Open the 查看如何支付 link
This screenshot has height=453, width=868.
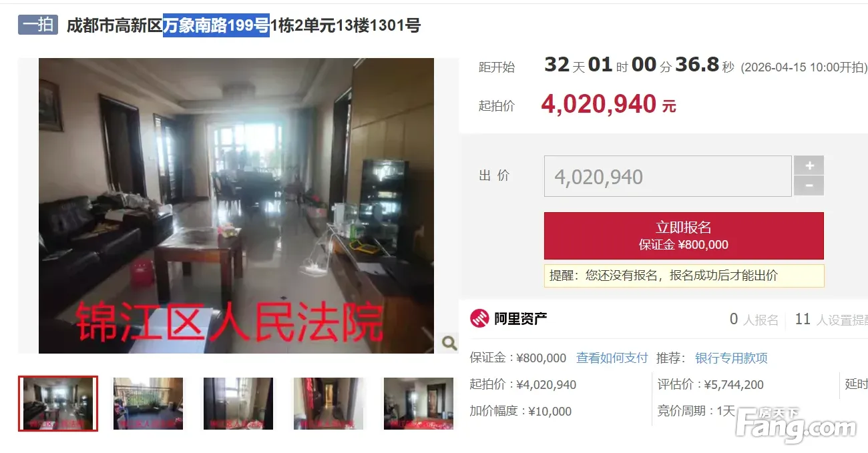click(x=612, y=358)
